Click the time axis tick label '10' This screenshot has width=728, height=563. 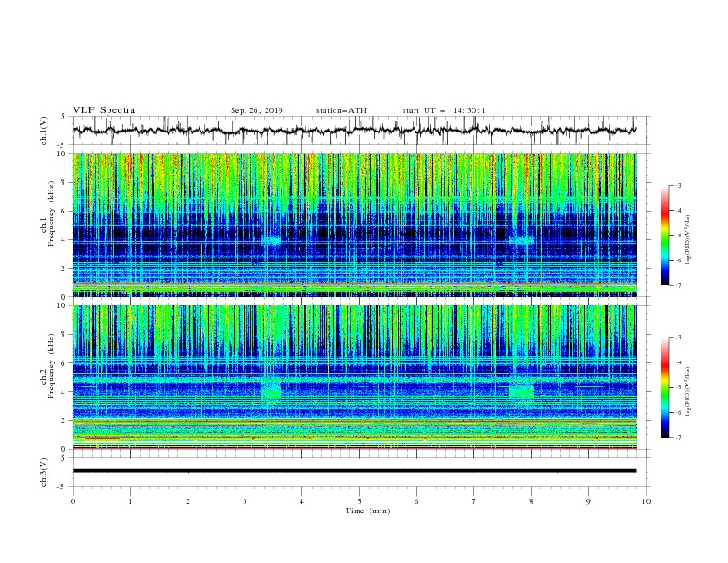pos(646,501)
